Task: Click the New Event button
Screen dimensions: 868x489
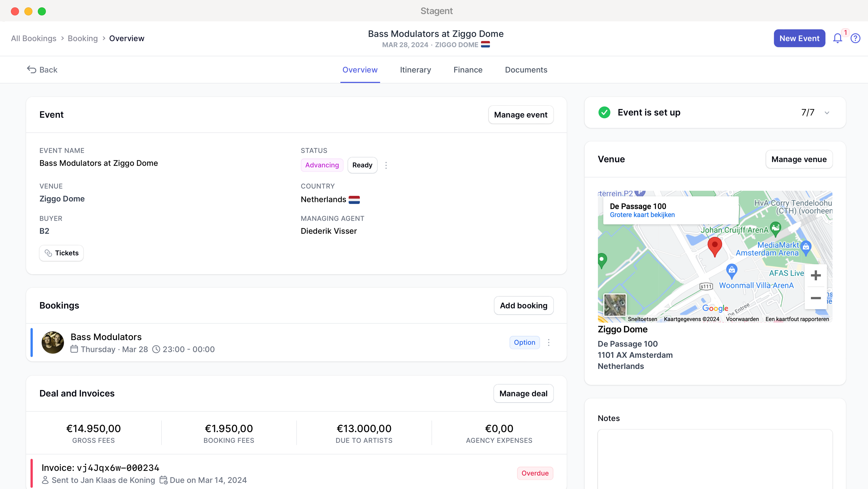Action: [799, 38]
